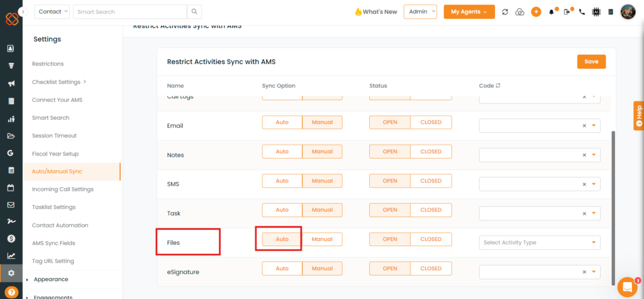The image size is (644, 299).
Task: Open the Notes code dropdown arrow
Action: point(594,155)
